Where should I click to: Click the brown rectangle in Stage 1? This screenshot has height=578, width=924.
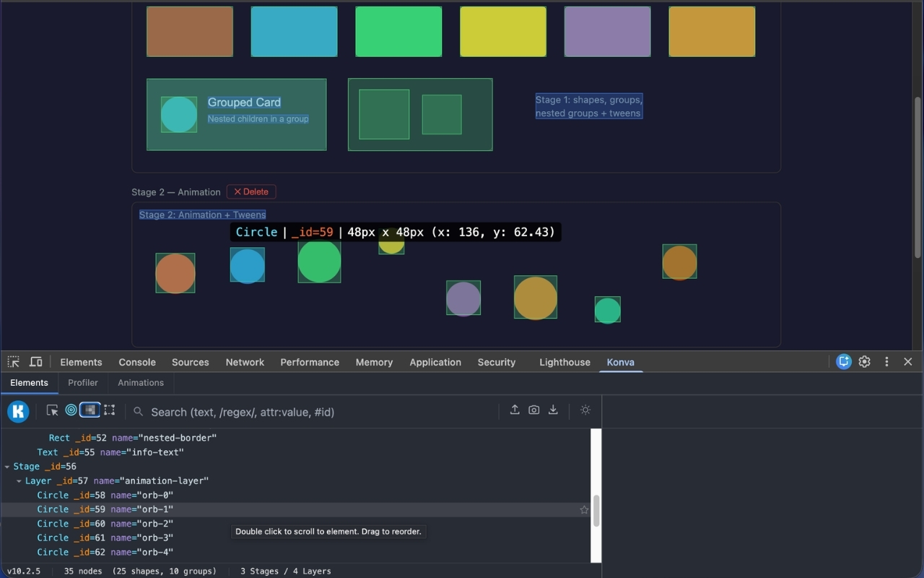(190, 32)
